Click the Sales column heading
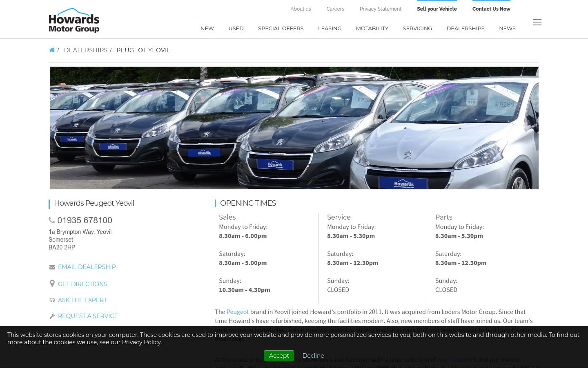This screenshot has height=368, width=588. click(227, 217)
